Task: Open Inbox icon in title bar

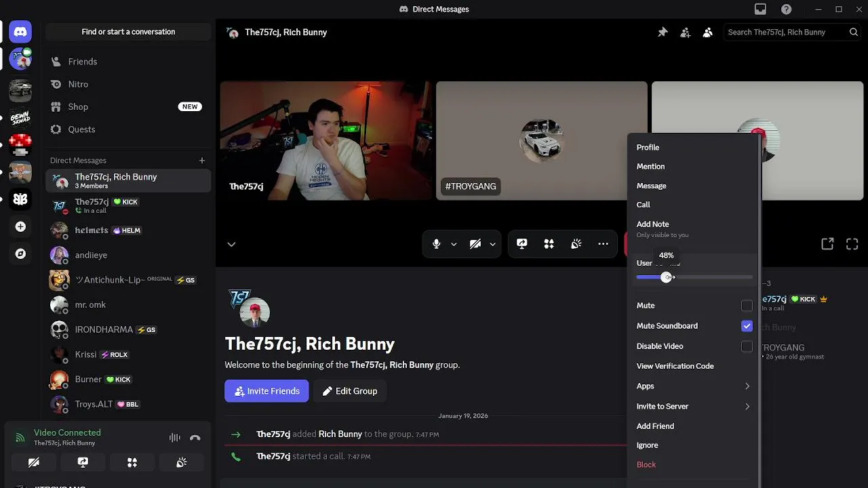Action: (x=760, y=9)
